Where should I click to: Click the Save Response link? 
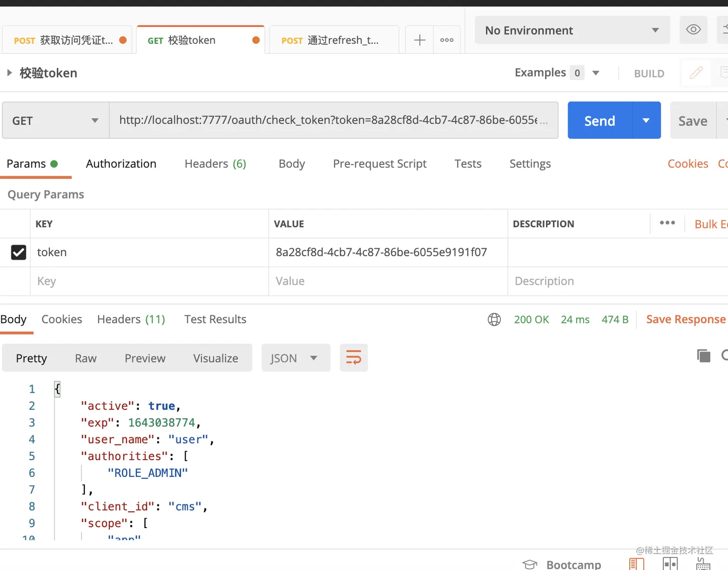coord(685,319)
